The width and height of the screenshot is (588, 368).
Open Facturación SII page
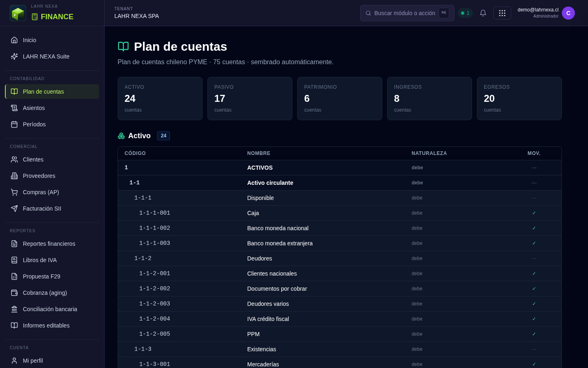52,209
